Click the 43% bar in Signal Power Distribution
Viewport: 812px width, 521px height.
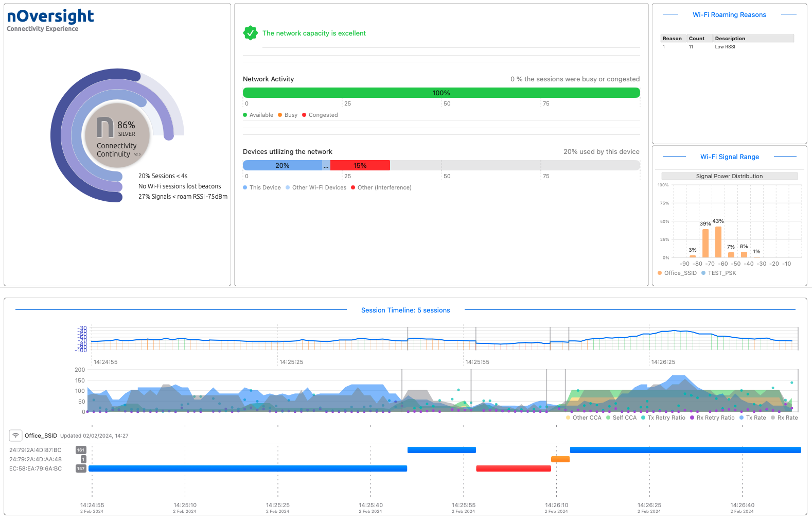coord(718,242)
